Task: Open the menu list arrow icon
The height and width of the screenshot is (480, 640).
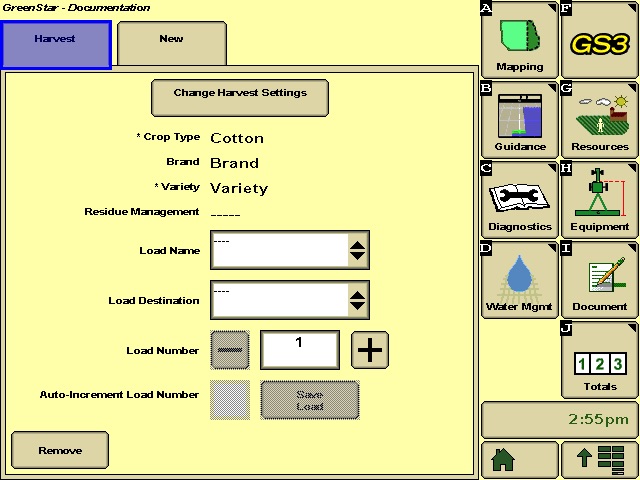Action: click(599, 459)
